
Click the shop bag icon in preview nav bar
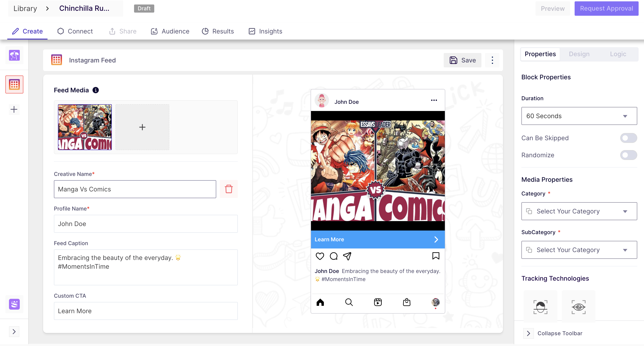(x=406, y=302)
